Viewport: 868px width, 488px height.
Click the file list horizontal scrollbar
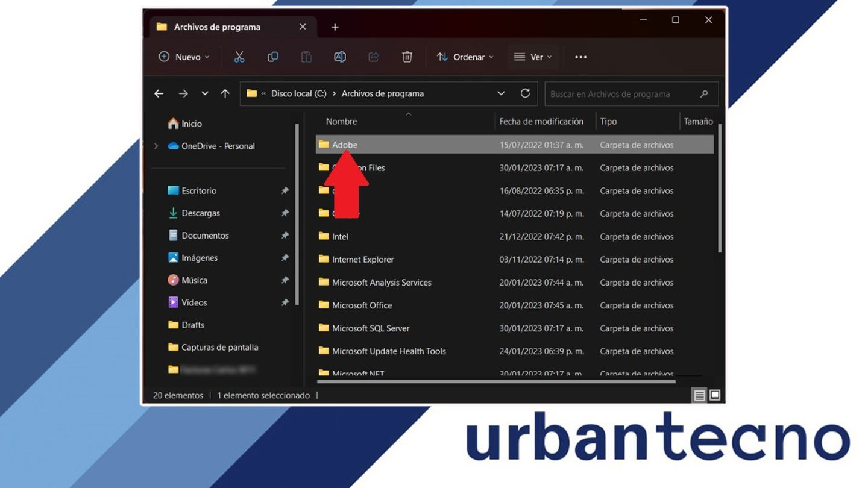pyautogui.click(x=496, y=381)
